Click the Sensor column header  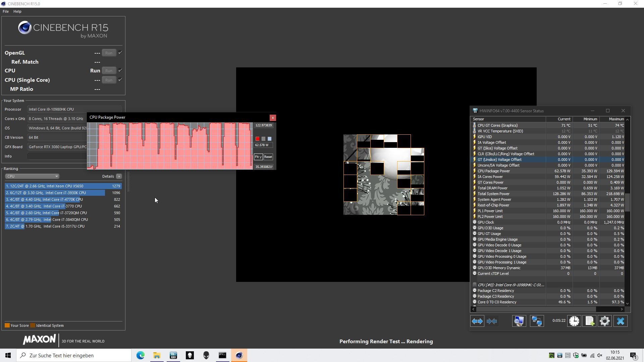[x=508, y=119]
